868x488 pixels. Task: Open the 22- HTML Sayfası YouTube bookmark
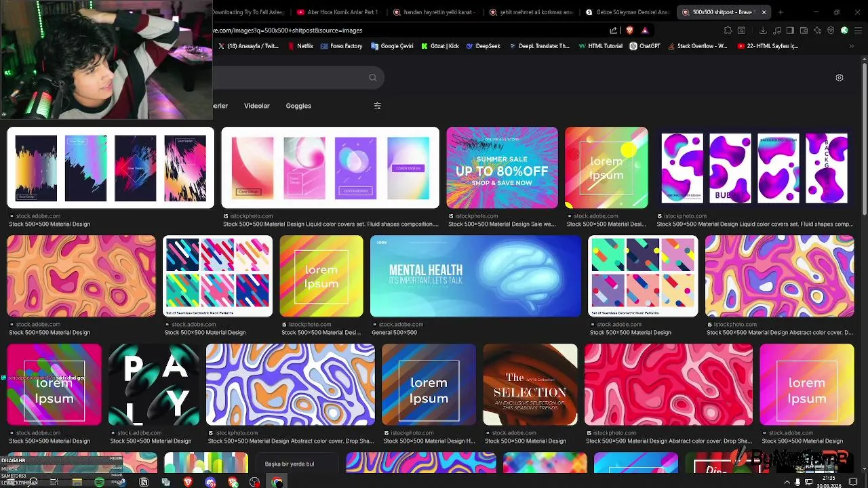768,46
